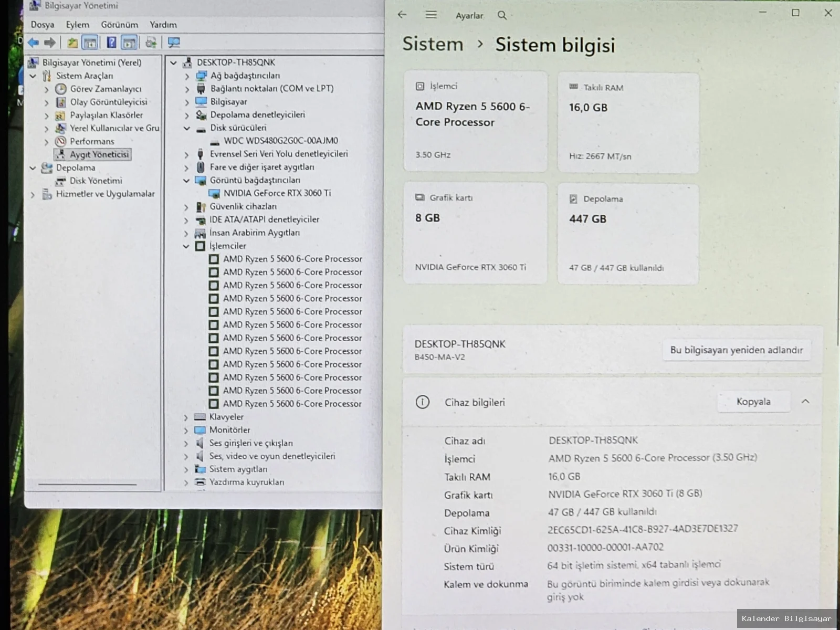Expand İnsan Arabirim Aygıtları category

pos(186,233)
